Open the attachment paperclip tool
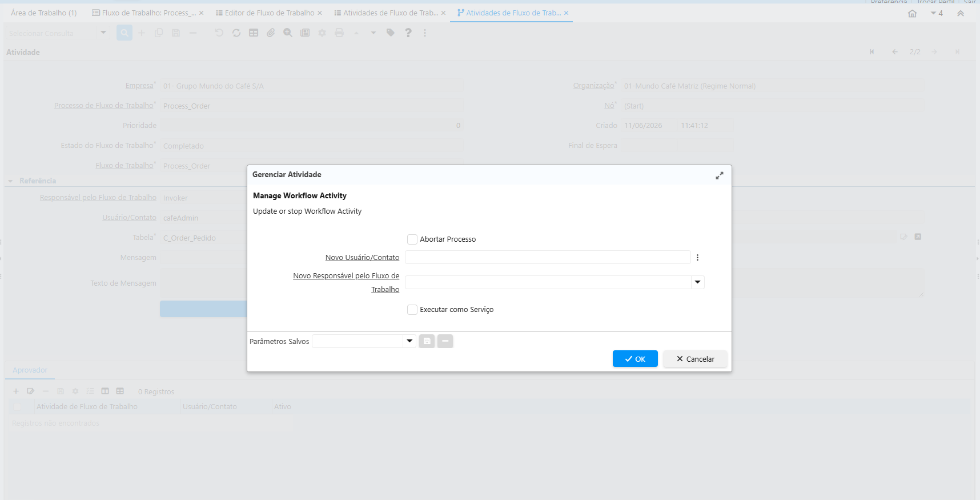Viewport: 980px width, 500px height. [271, 33]
